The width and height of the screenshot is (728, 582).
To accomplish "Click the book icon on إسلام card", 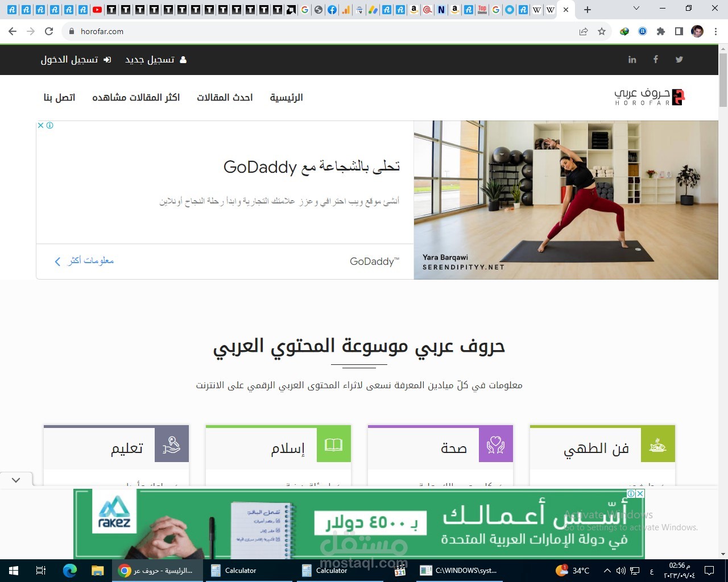I will click(334, 445).
